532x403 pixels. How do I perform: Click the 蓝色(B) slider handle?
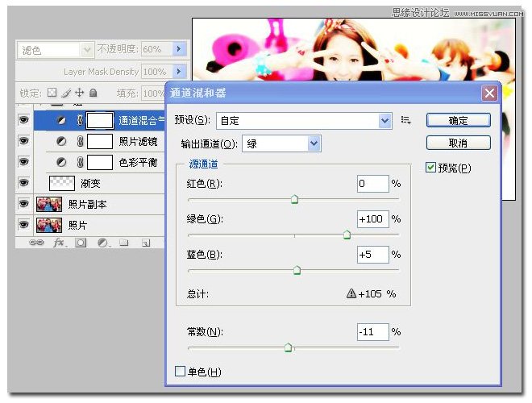click(x=297, y=270)
